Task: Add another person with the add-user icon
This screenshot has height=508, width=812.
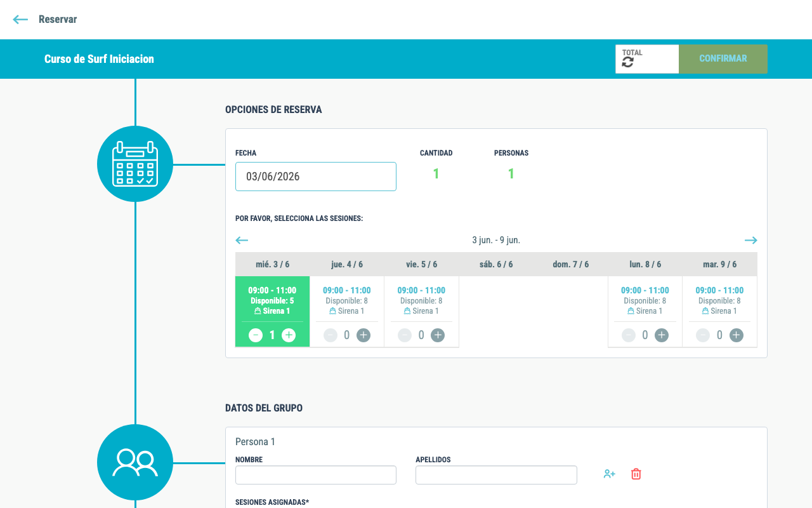Action: (610, 474)
